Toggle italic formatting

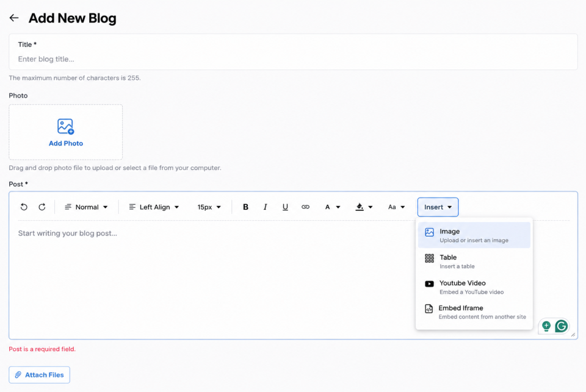coord(265,207)
